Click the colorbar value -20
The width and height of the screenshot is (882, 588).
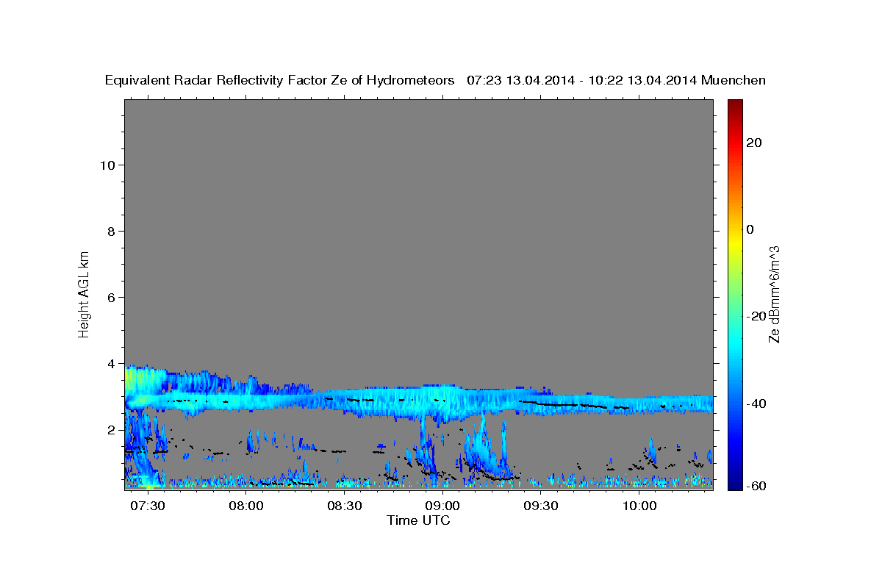click(x=756, y=316)
